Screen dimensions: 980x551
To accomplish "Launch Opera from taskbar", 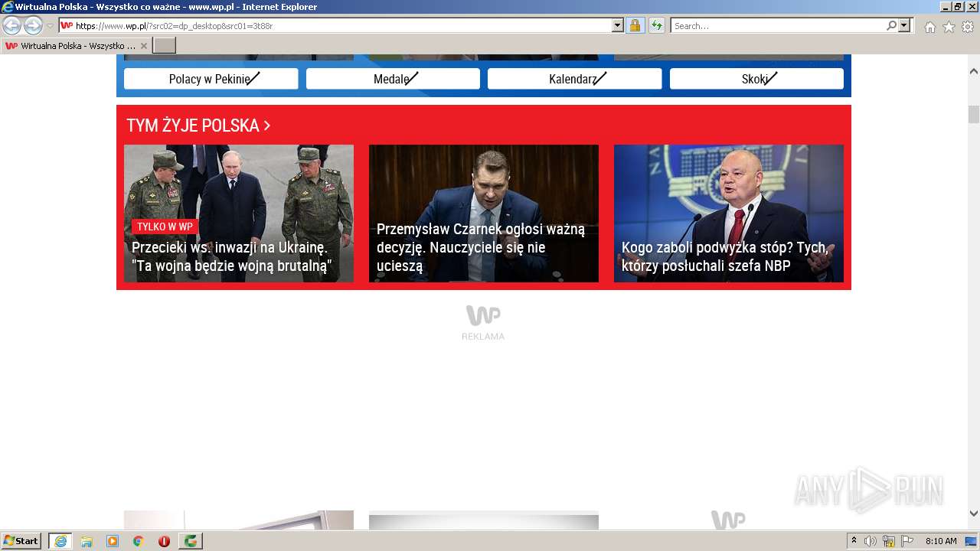I will click(165, 541).
